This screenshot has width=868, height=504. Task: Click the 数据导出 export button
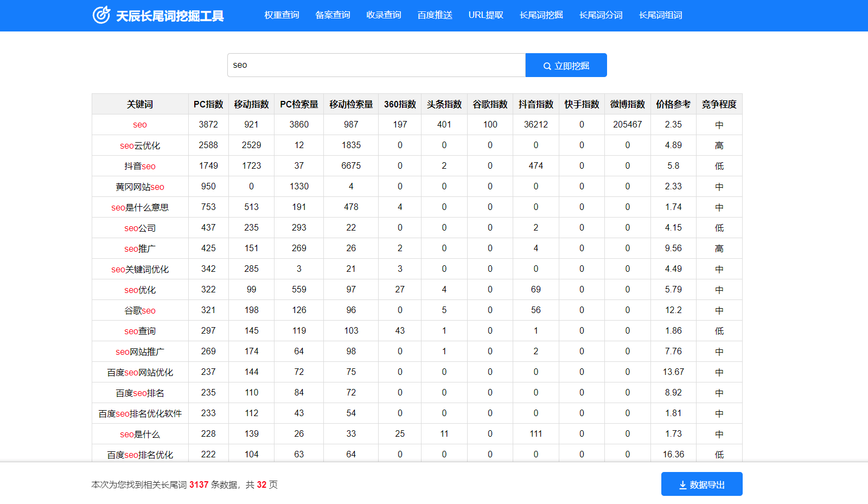click(x=702, y=484)
